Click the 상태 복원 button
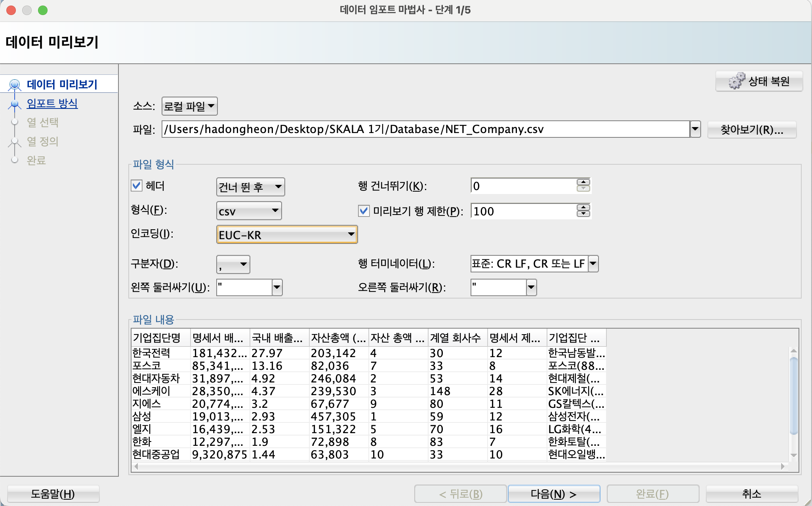The height and width of the screenshot is (506, 812). 759,81
